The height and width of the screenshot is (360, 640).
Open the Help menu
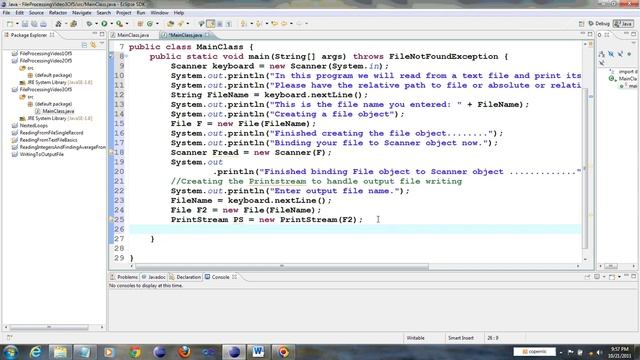click(179, 13)
